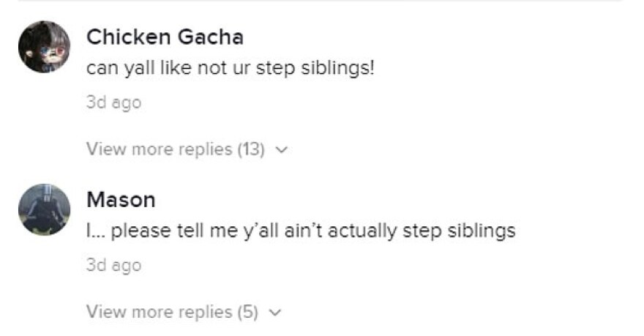This screenshot has width=644, height=336.
Task: Click 'actually step siblings' in Mason's comment
Action: coord(438,231)
